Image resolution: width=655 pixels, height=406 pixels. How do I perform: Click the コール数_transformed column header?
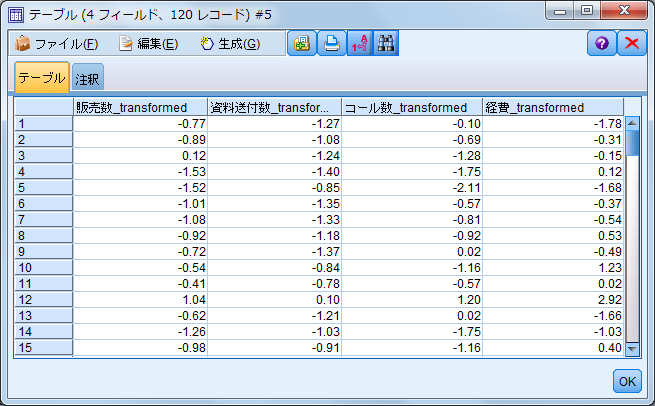click(411, 108)
